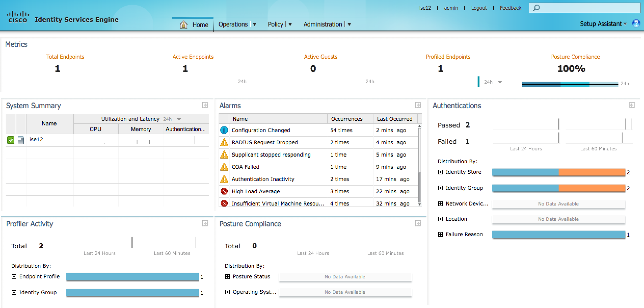Expand Failure Reason distribution
This screenshot has width=644, height=308.
tap(440, 234)
